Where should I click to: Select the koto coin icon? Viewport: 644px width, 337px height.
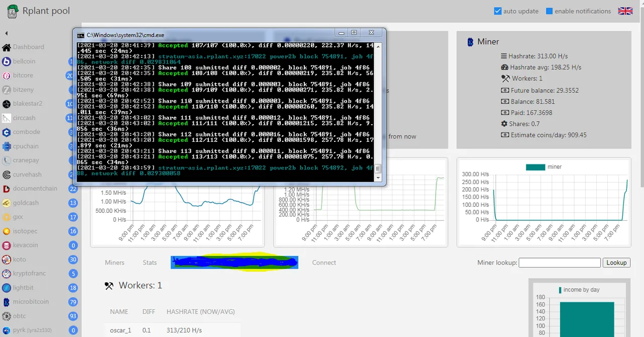7,260
